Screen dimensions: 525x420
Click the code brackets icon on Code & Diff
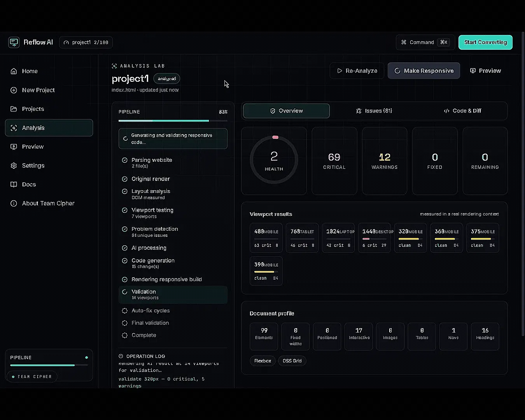pos(446,111)
